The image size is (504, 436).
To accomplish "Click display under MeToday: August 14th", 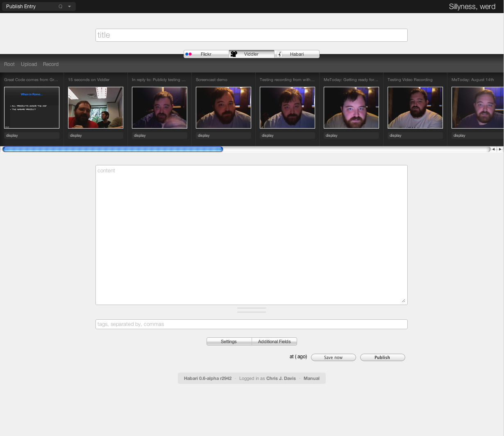I will coord(478,136).
